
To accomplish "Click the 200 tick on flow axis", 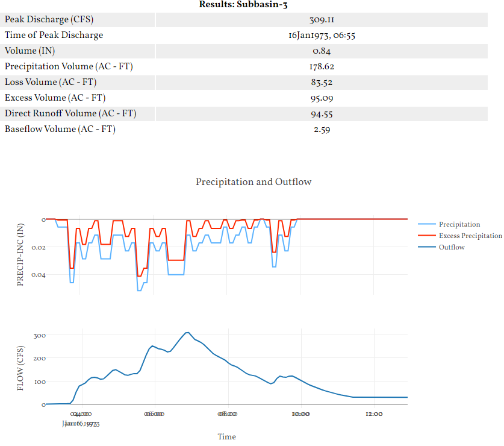I will [x=40, y=359].
